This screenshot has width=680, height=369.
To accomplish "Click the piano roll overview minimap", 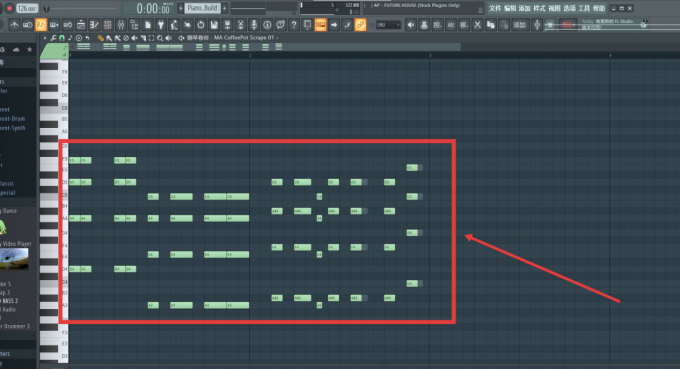I will (265, 47).
